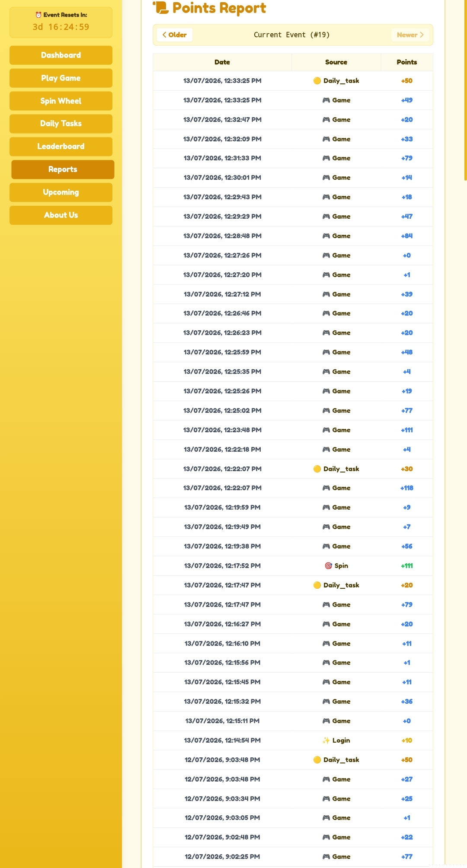The width and height of the screenshot is (467, 868).
Task: Click the Points column header
Action: pos(407,62)
